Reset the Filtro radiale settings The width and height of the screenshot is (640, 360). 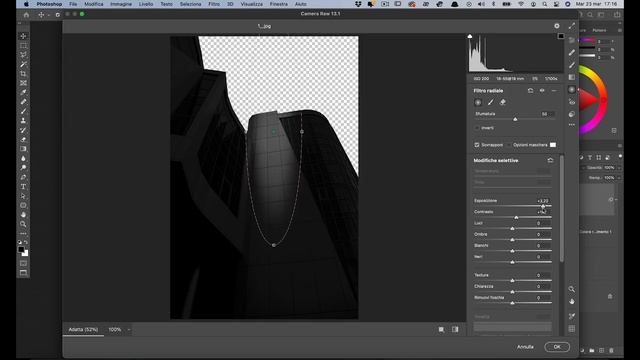(530, 91)
